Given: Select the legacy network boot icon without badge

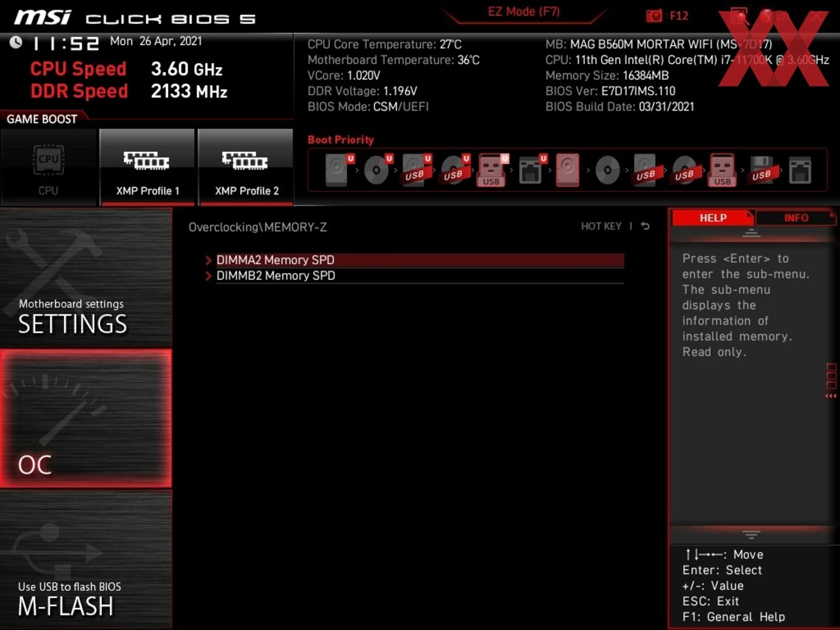Looking at the screenshot, I should (800, 170).
